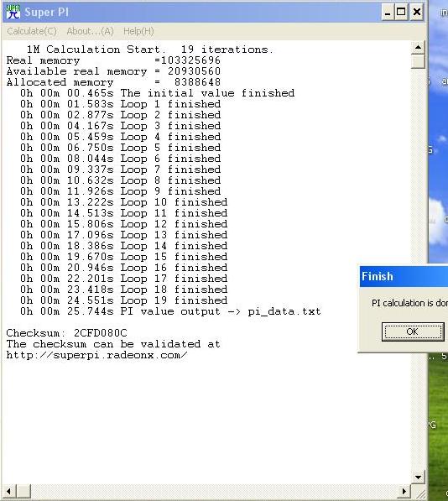Click the 'Loop 13 finished' line
Screen dimensions: 448x501
pyautogui.click(x=123, y=235)
